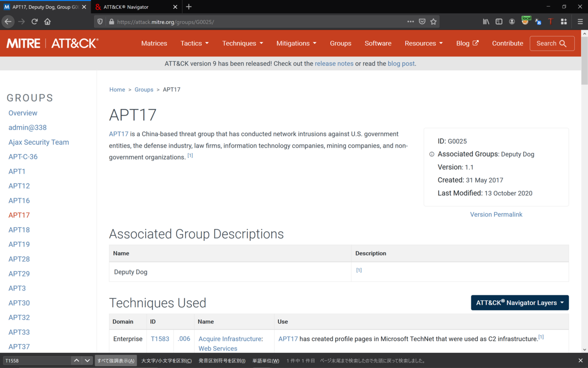Expand the Mitigations dropdown menu
Screen dimensions: 588x368
pyautogui.click(x=296, y=43)
